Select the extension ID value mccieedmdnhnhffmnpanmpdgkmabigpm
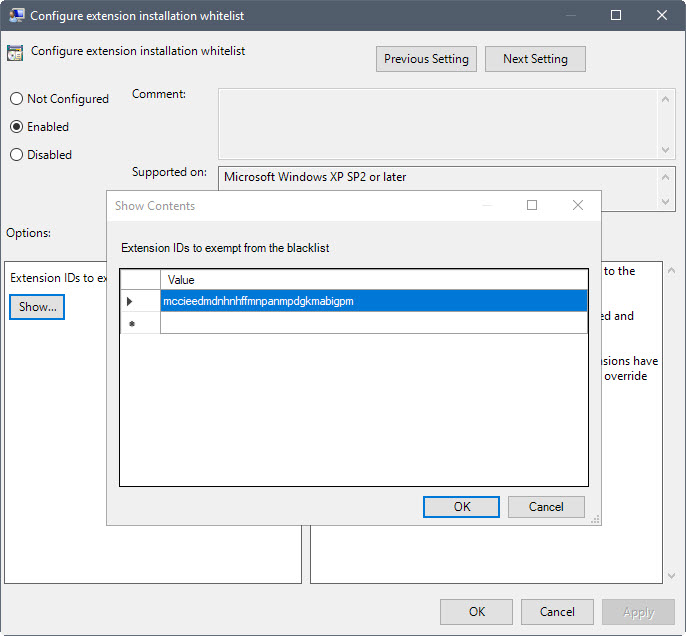Viewport: 686px width, 636px height. 374,301
